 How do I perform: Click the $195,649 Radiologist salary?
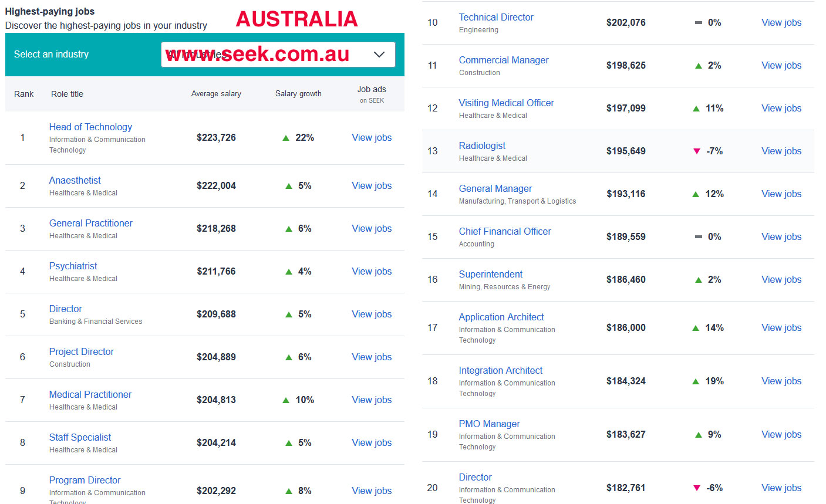coord(626,151)
